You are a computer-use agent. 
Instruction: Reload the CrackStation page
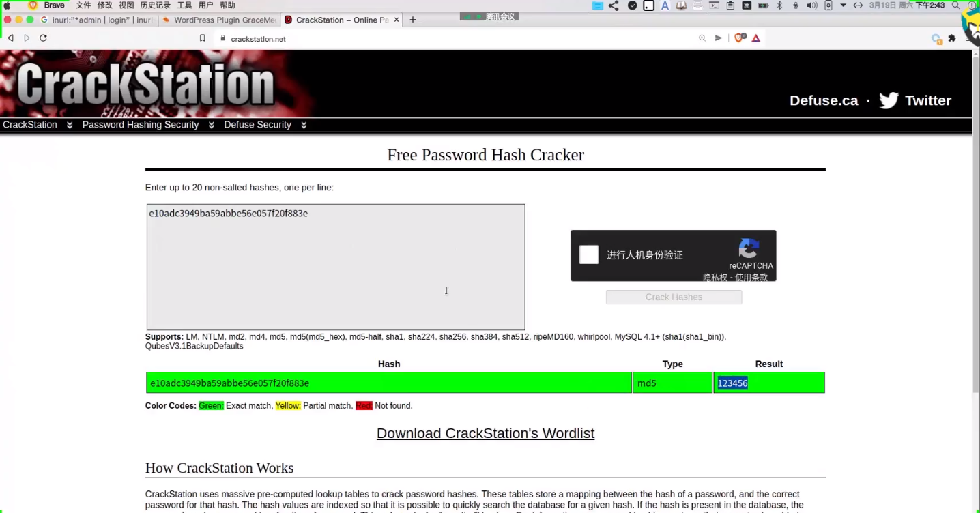(x=43, y=38)
